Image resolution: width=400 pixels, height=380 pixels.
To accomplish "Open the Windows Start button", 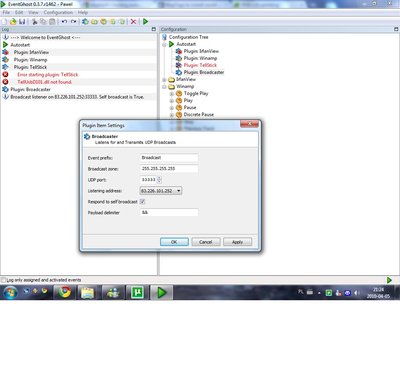I will coord(10,293).
